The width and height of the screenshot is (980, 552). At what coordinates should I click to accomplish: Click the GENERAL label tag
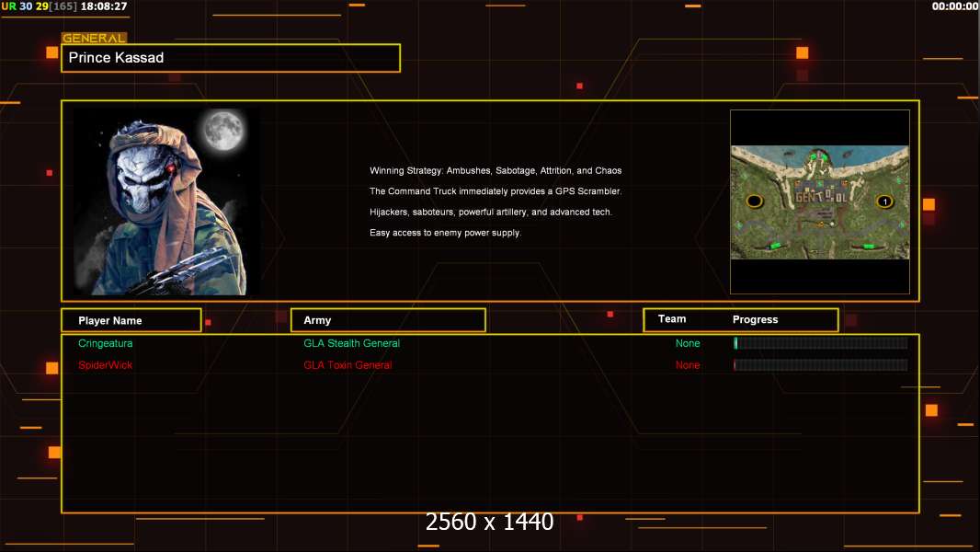coord(95,38)
